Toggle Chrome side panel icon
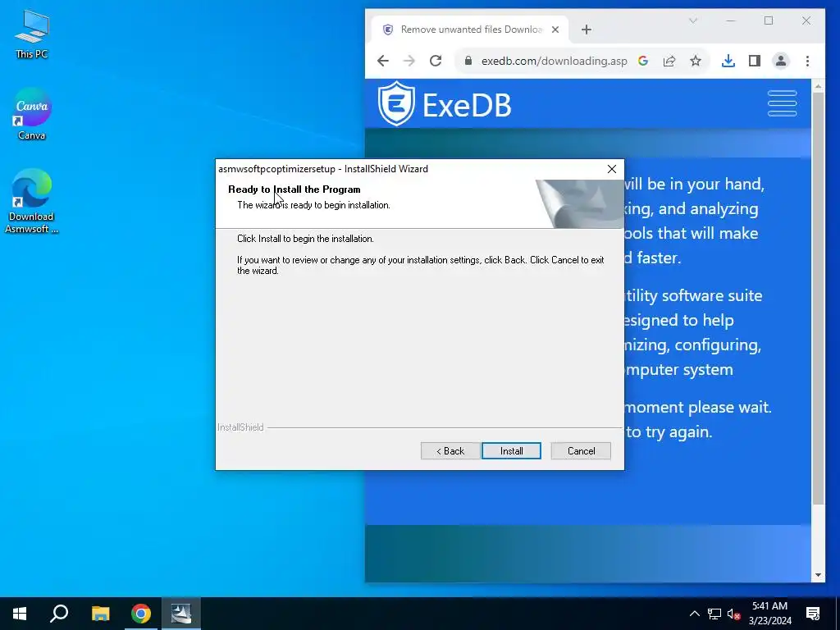 point(755,61)
